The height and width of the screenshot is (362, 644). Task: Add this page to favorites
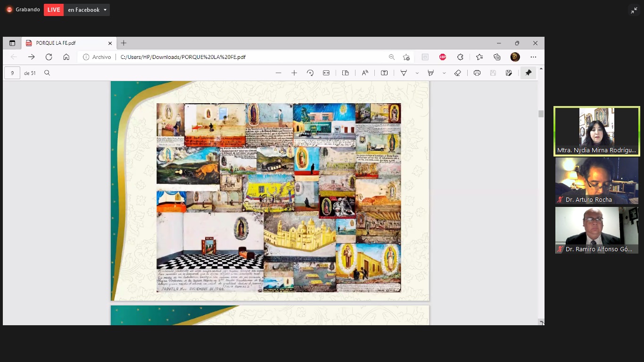(406, 57)
